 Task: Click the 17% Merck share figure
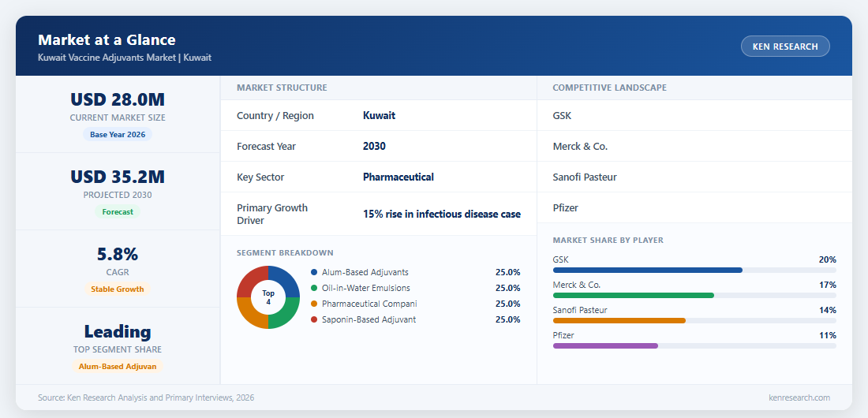(828, 286)
